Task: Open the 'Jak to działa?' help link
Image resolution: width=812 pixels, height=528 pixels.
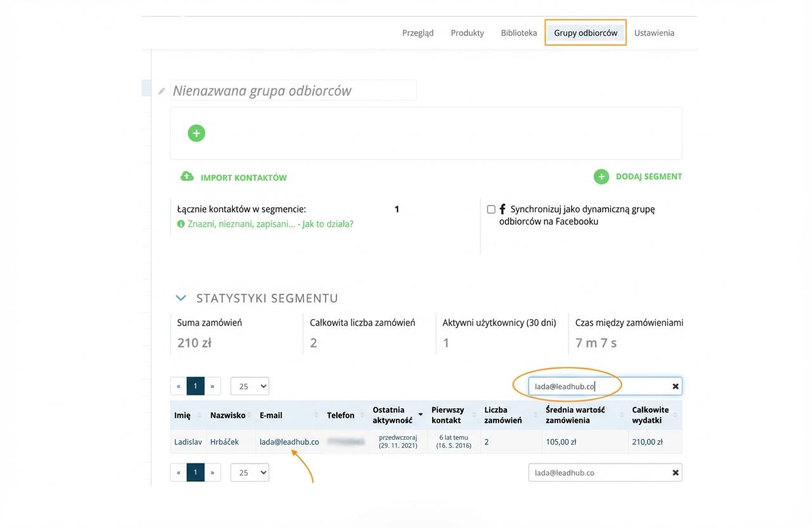Action: point(328,224)
